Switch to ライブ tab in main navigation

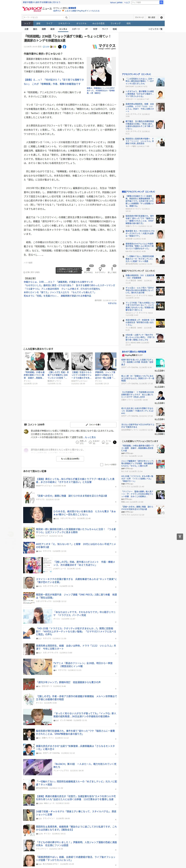tap(49, 24)
